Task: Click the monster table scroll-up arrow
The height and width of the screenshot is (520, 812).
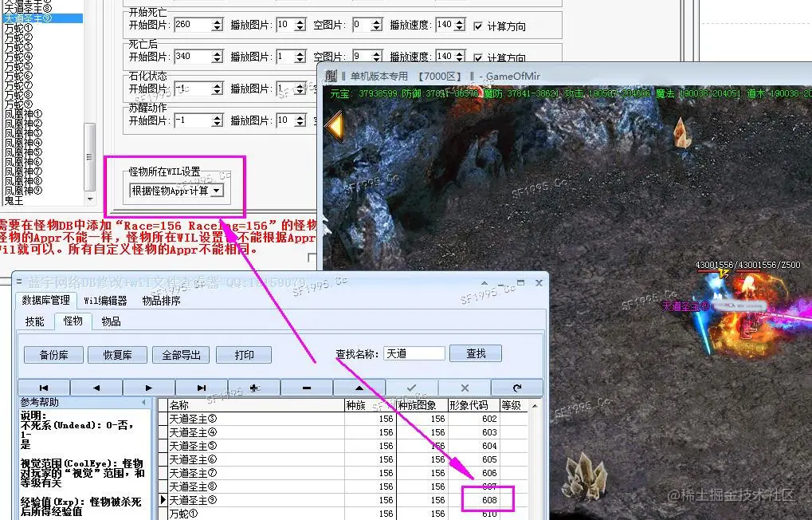Action: click(x=535, y=405)
